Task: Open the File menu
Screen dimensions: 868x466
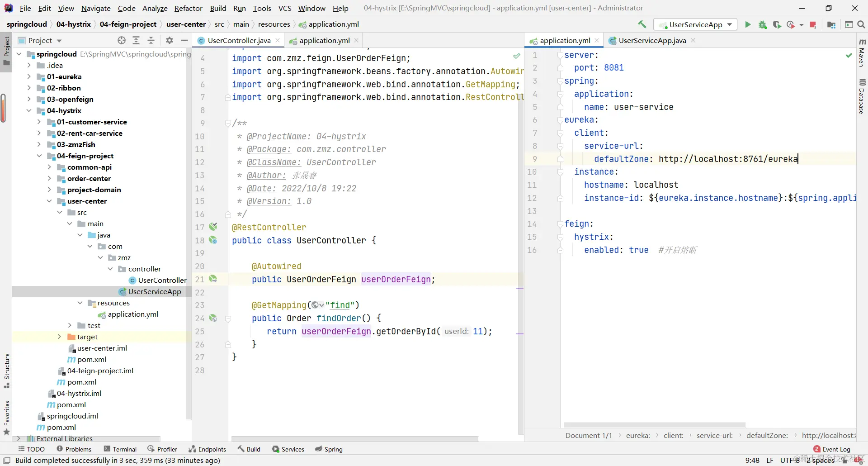Action: point(25,8)
